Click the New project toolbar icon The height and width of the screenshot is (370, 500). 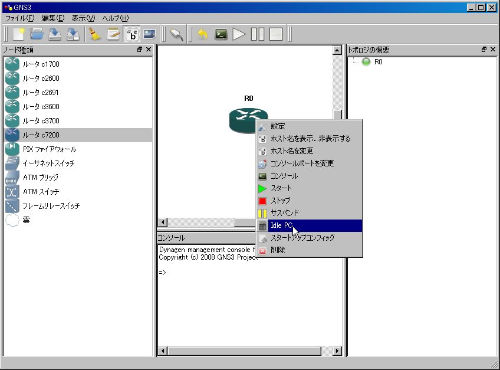19,34
